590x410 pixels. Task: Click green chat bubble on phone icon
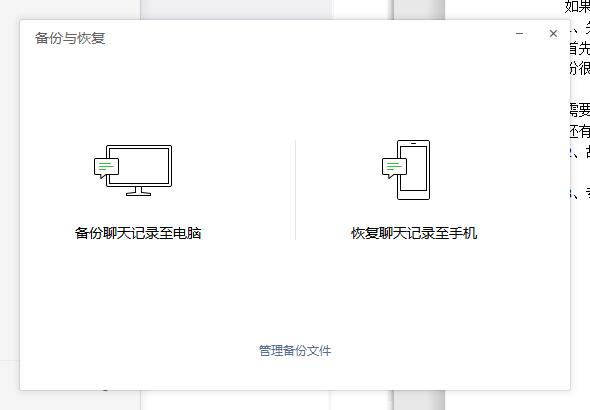click(x=394, y=168)
